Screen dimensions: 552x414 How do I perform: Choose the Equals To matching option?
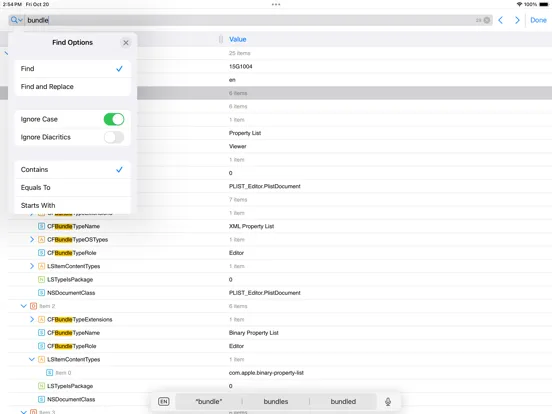(x=73, y=188)
